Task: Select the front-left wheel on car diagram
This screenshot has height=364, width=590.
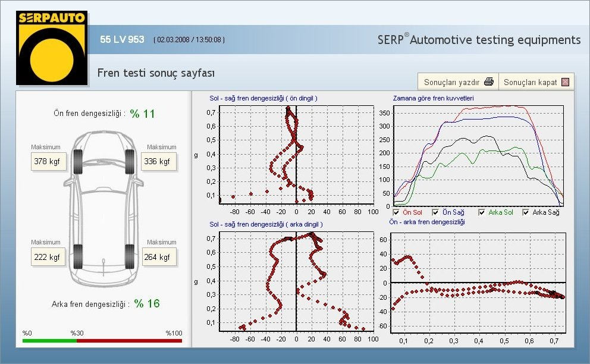Action: (x=77, y=161)
